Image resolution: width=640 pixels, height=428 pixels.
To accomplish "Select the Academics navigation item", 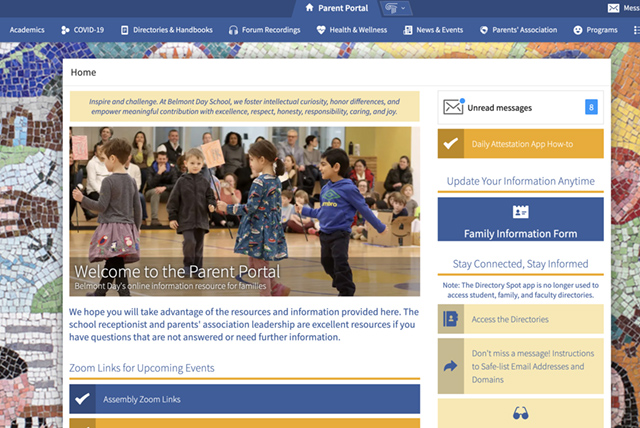I will point(28,30).
